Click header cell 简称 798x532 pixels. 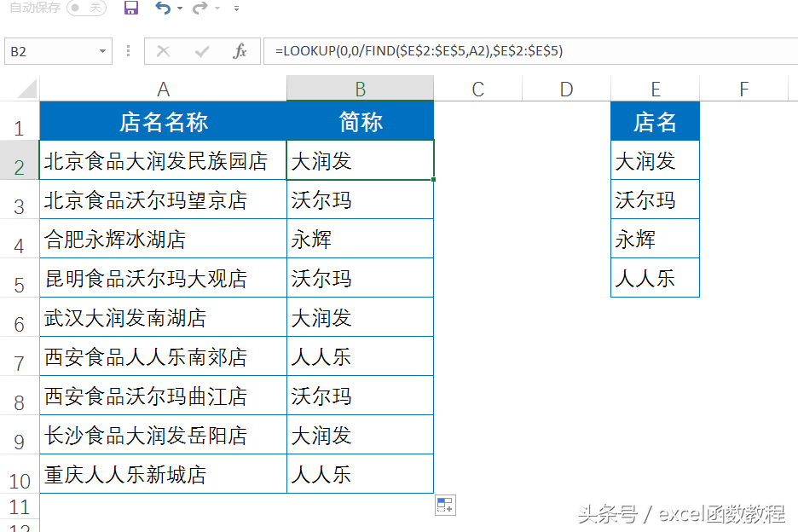click(361, 121)
